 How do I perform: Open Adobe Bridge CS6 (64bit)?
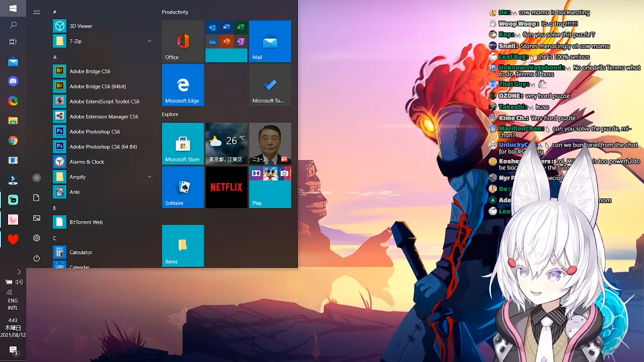point(103,86)
